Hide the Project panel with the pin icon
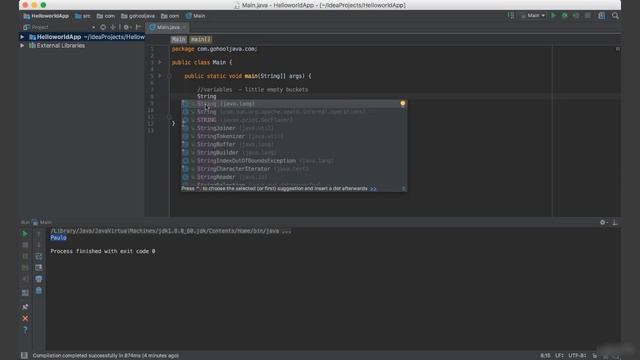The width and height of the screenshot is (640, 360). point(138,27)
